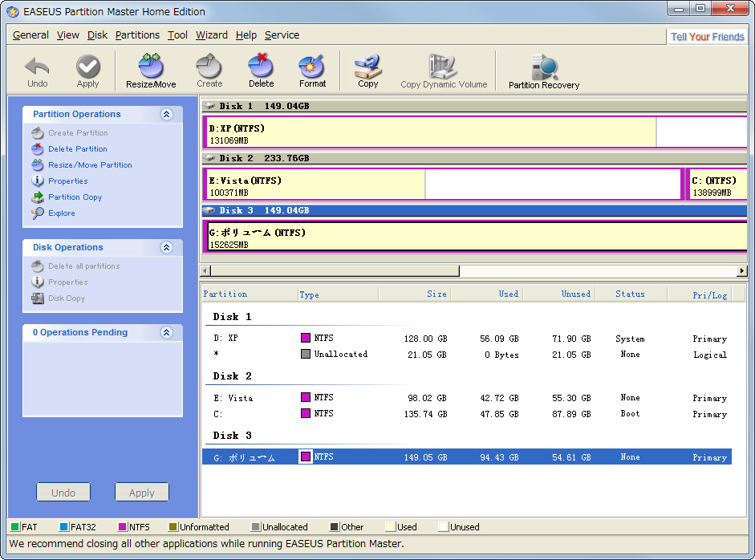Image resolution: width=755 pixels, height=560 pixels.
Task: Open the Wizard menu
Action: pyautogui.click(x=211, y=35)
